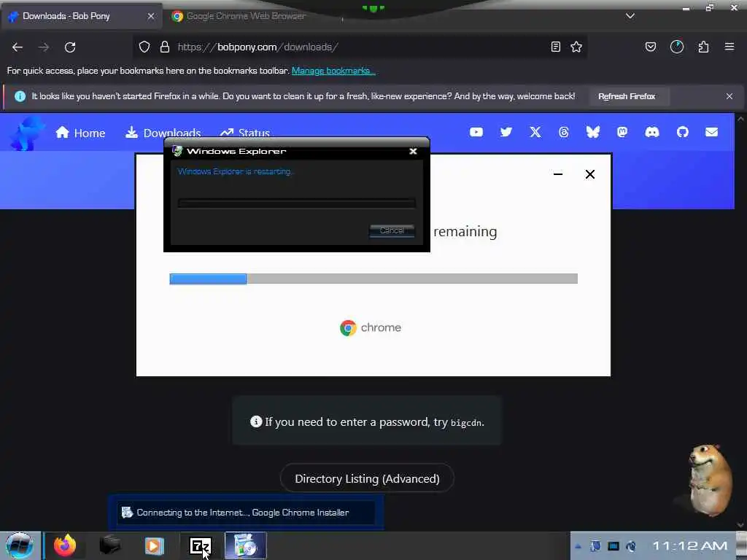Open the Downloads menu item
Screen dimensions: 747x560
click(163, 133)
